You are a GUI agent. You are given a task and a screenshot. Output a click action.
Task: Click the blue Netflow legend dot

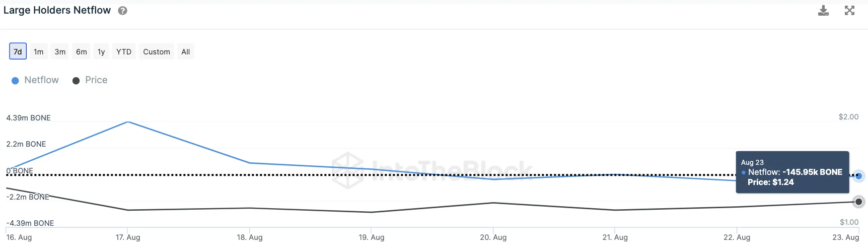pyautogui.click(x=15, y=81)
